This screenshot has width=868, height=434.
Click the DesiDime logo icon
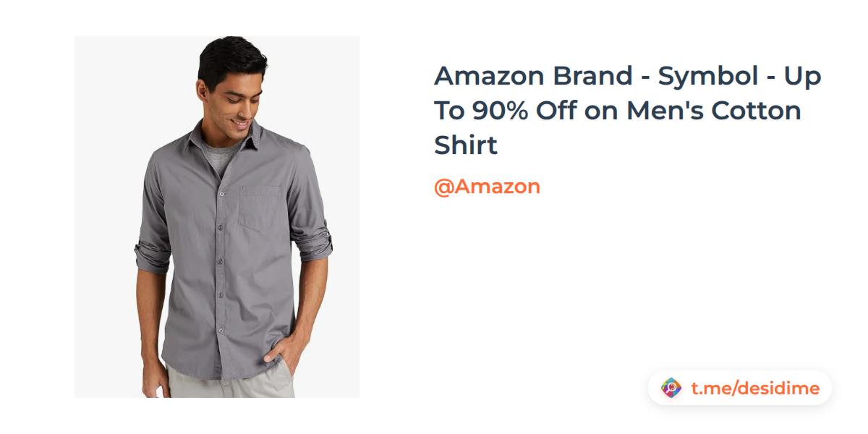tap(671, 388)
